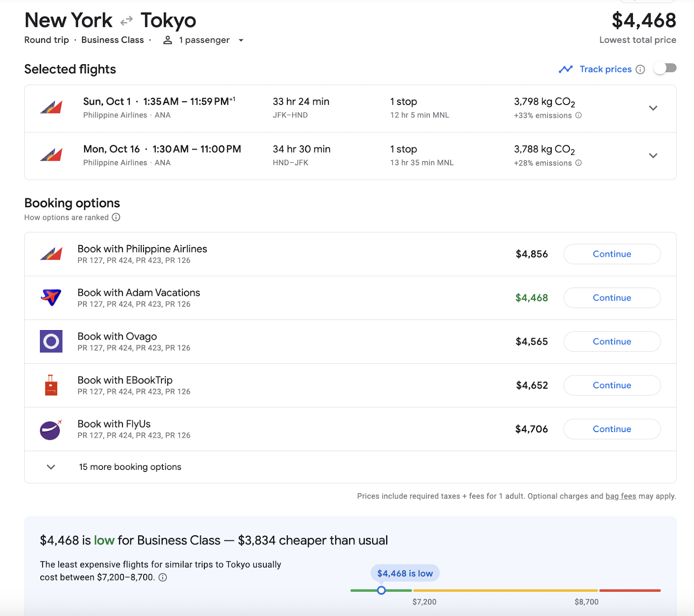Click info icon after $7,200–8,700 price range
694x616 pixels.
point(163,577)
